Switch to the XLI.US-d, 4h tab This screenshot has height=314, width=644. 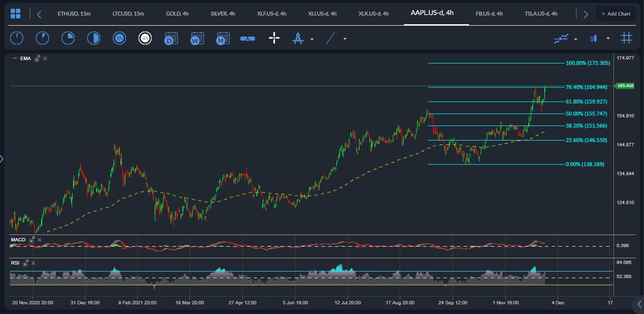tap(323, 14)
